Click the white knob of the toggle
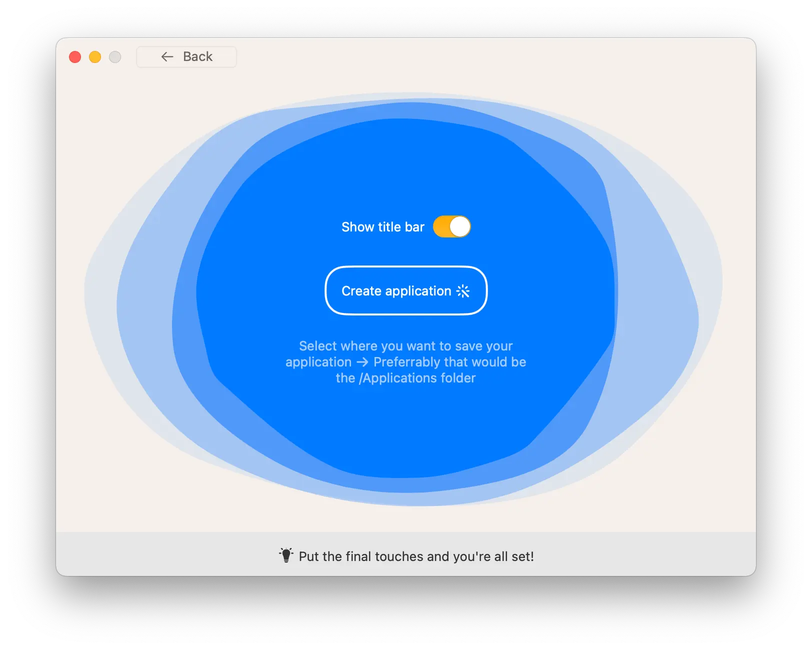Viewport: 812px width, 650px height. (460, 226)
